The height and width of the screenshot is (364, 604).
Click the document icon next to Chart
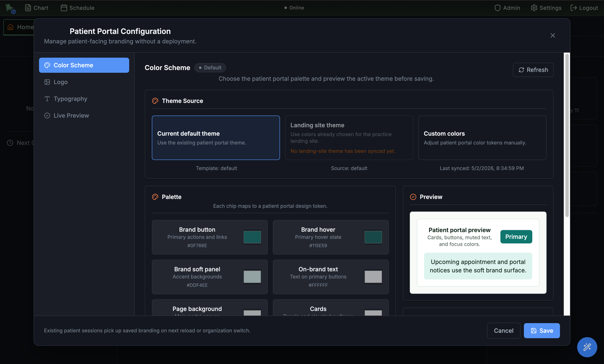tap(28, 8)
